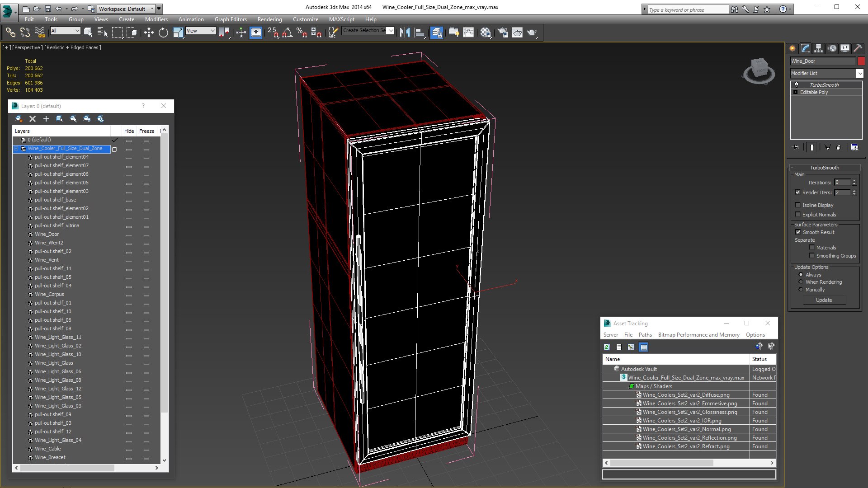This screenshot has width=868, height=488.
Task: Open the View reference coordinate dropdown
Action: tap(201, 31)
